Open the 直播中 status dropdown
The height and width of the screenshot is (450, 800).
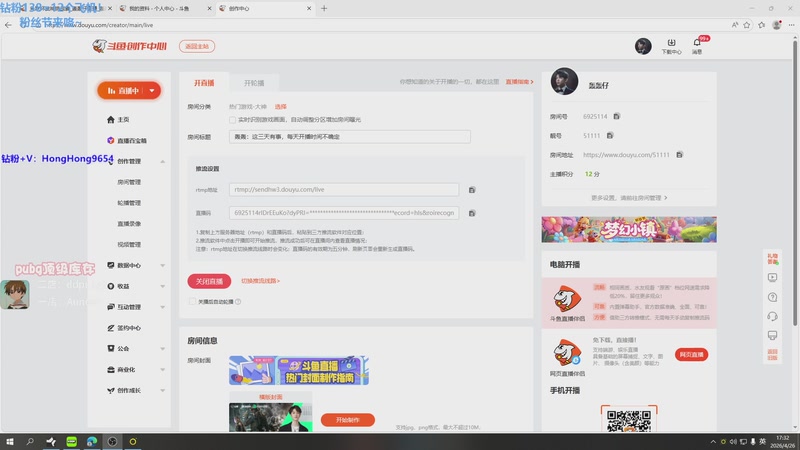(129, 90)
